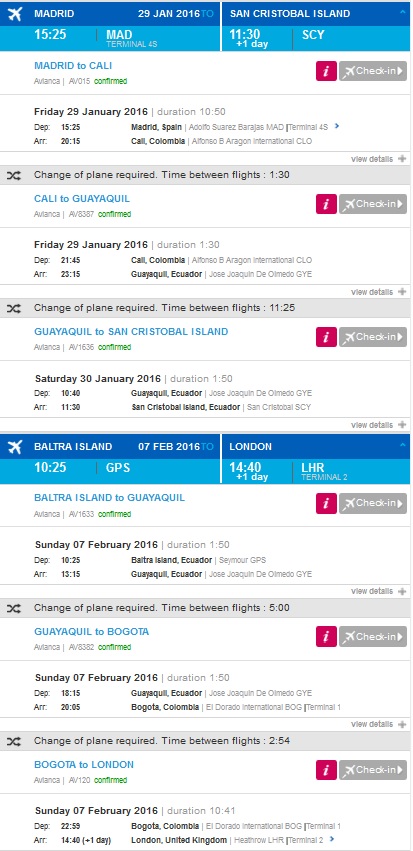
Task: Check-in for Madrid to Cali flight
Action: pos(373,71)
